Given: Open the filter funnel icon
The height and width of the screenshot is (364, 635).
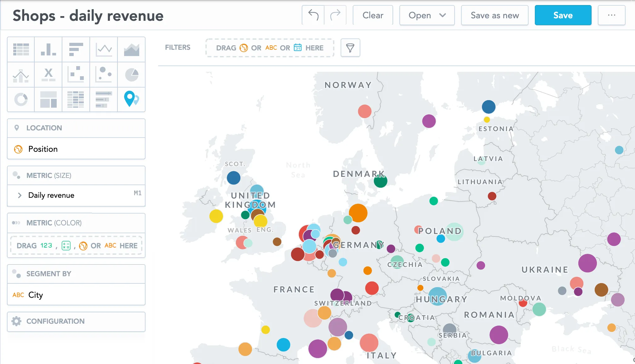Looking at the screenshot, I should coord(350,48).
